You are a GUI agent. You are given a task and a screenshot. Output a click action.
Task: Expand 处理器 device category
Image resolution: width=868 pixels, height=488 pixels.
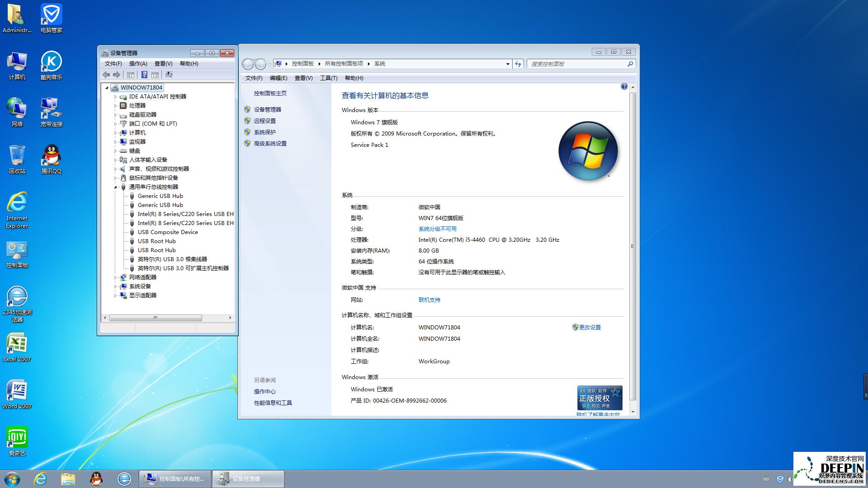click(116, 105)
